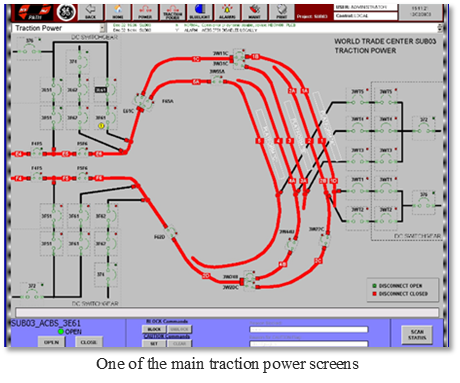Open the Alarms bell icon
460x383 pixels.
click(227, 12)
